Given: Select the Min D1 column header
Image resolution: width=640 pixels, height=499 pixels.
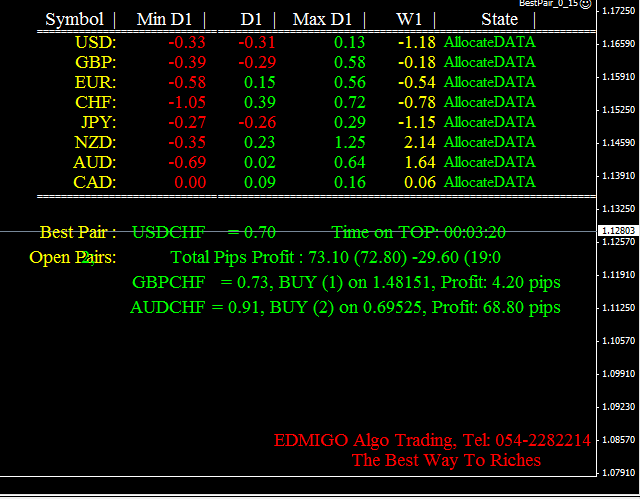Looking at the screenshot, I should click(x=164, y=19).
